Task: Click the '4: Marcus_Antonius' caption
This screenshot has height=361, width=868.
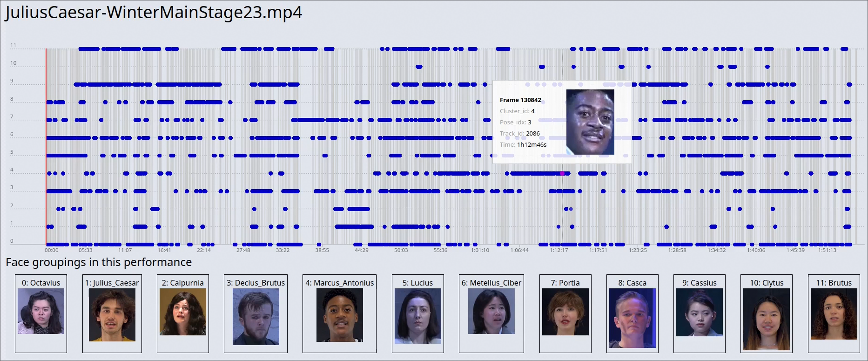Action: pyautogui.click(x=340, y=283)
